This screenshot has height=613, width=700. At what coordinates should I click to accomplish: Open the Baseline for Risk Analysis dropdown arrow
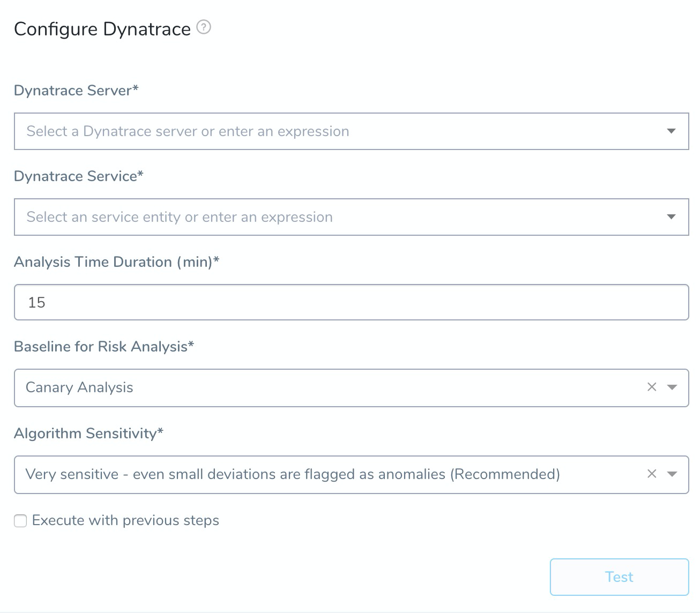[x=672, y=387]
